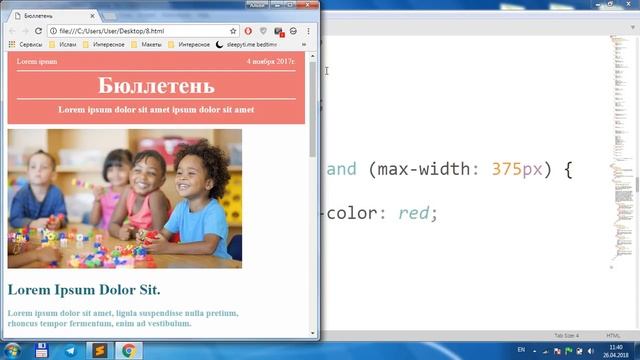Click the shield extension icon in Chrome toolbar
Screen dimensions: 640x360
click(x=263, y=31)
